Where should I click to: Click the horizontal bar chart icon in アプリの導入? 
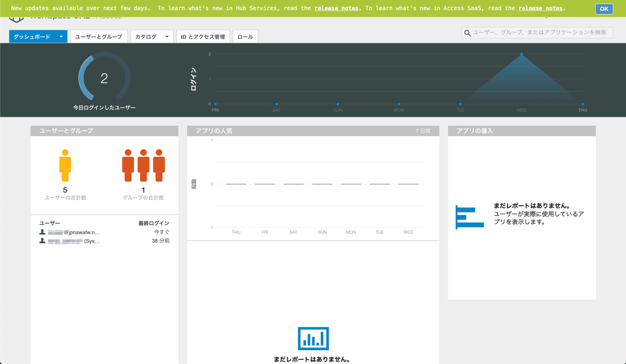470,217
